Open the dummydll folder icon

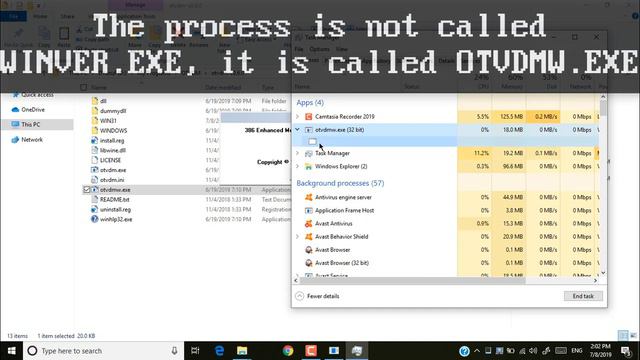point(95,111)
